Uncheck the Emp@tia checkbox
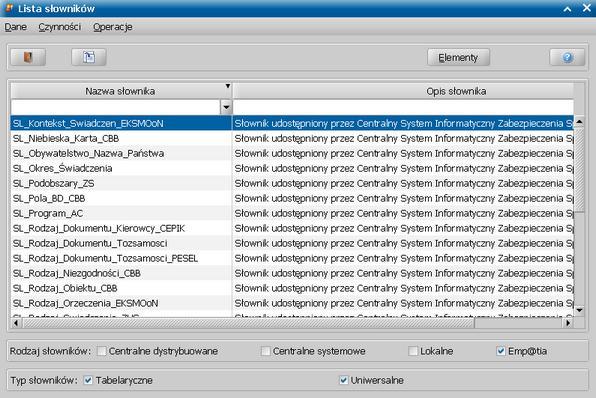The height and width of the screenshot is (398, 596). (501, 351)
